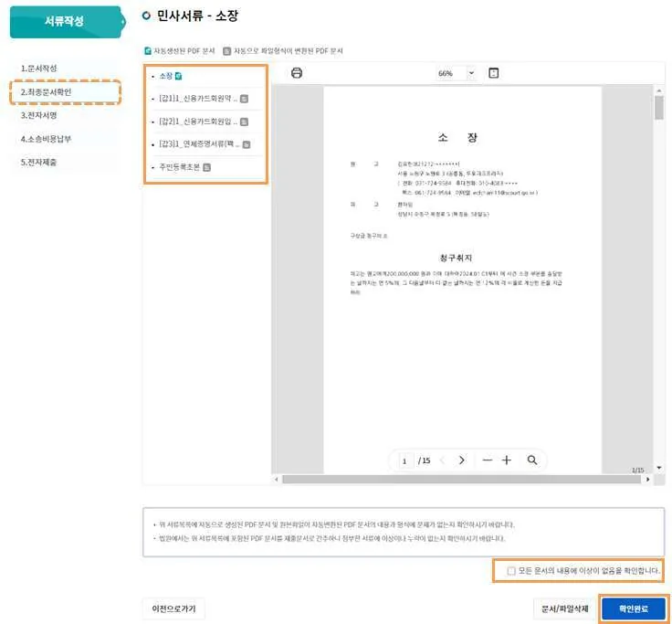
Task: Click the 청구취지 heading in the document
Action: click(456, 258)
